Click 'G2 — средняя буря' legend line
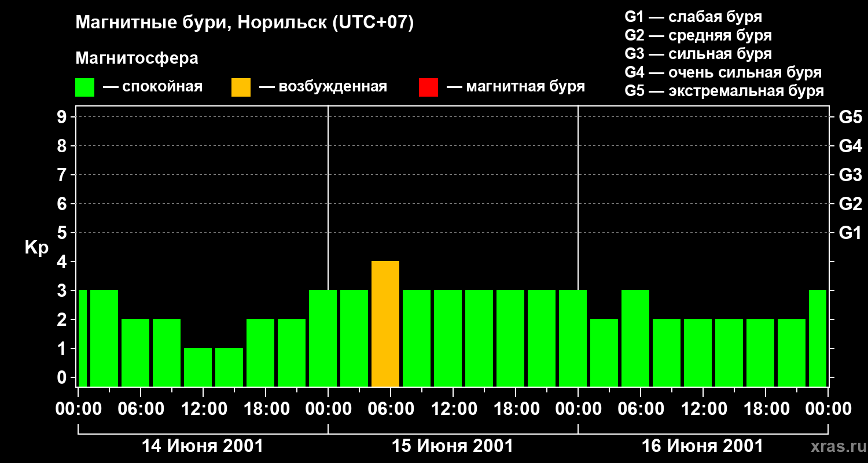The width and height of the screenshot is (868, 463). (x=698, y=35)
